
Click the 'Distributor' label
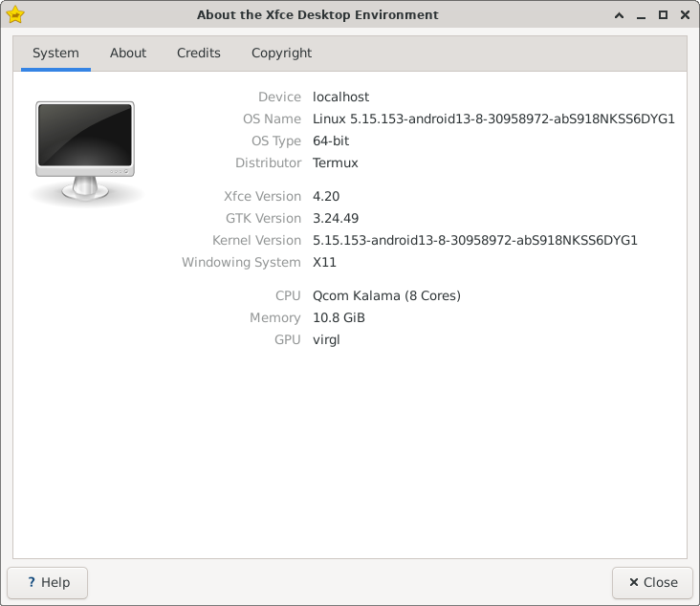coord(269,162)
